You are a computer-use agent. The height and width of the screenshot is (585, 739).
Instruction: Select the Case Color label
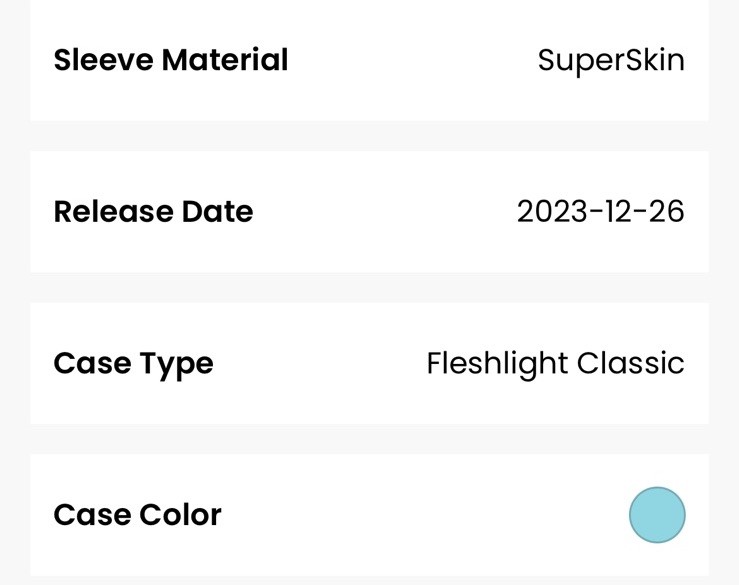(x=137, y=515)
